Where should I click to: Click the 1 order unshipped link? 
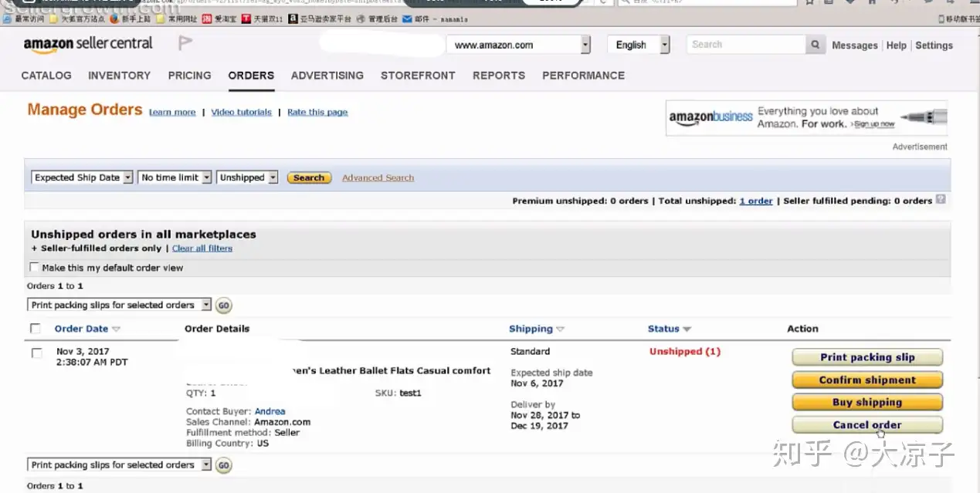[756, 201]
